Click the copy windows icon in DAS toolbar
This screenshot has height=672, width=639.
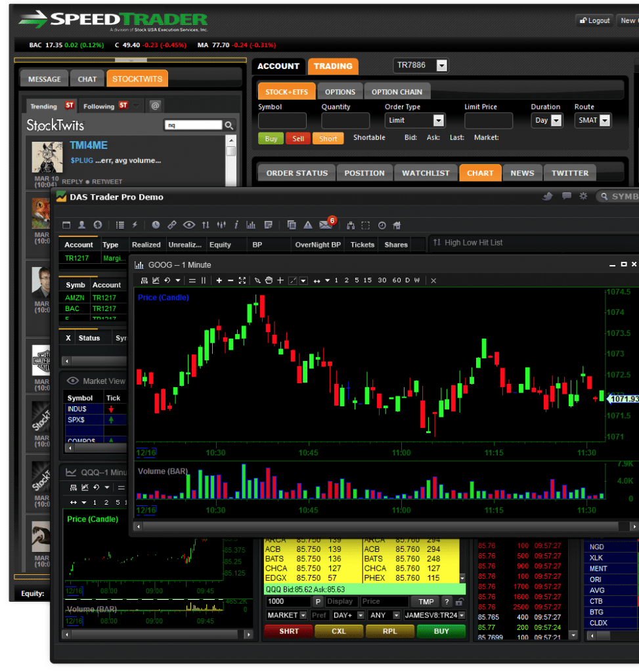(292, 225)
